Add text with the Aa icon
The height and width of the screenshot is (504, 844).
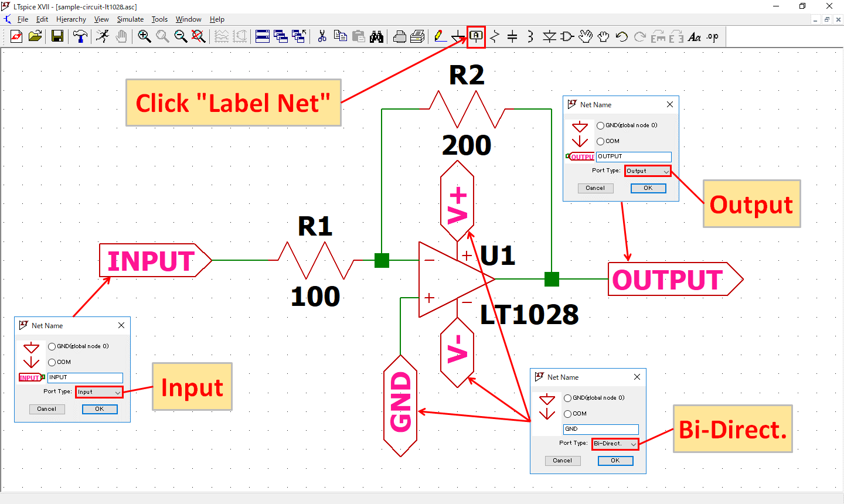[695, 36]
